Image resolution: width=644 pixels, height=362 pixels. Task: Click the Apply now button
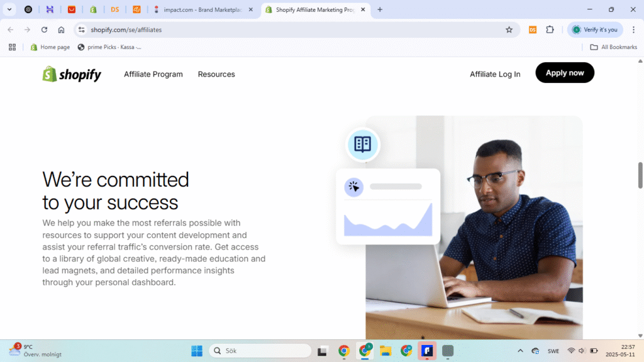[565, 73]
